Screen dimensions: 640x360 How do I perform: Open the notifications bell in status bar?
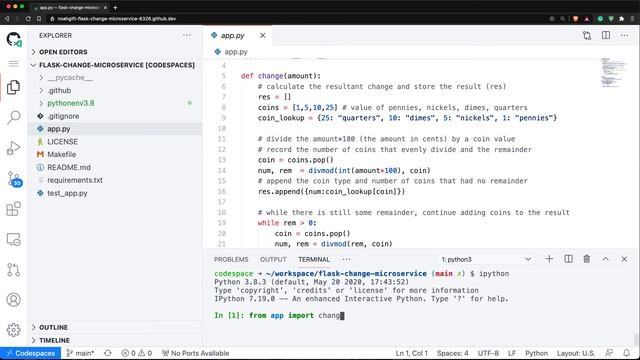pyautogui.click(x=627, y=353)
